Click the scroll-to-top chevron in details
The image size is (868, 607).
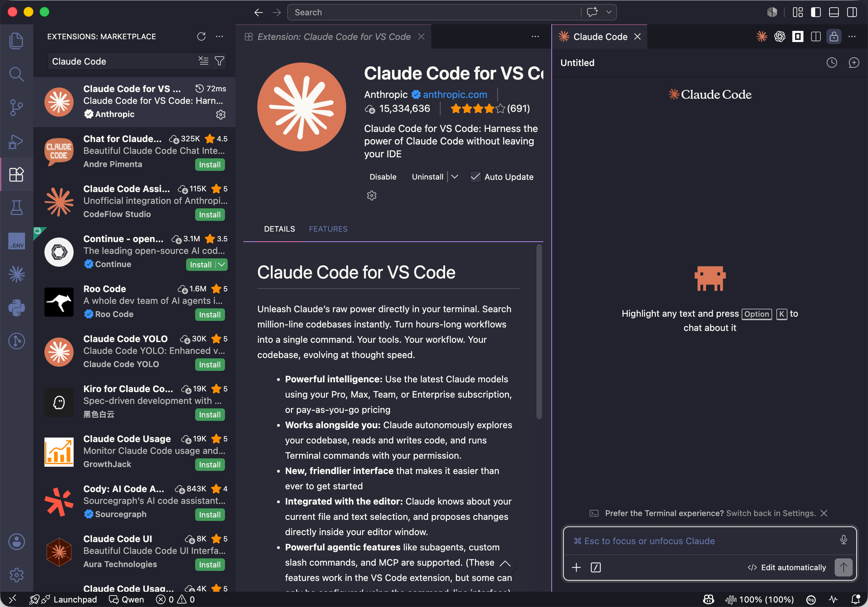[505, 564]
